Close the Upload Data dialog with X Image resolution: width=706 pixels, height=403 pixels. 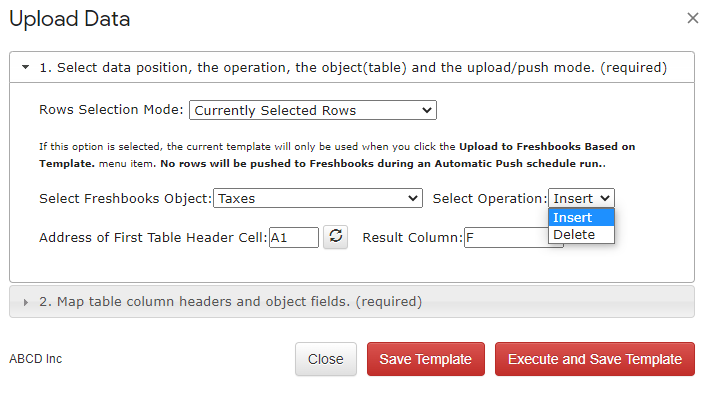[x=692, y=18]
